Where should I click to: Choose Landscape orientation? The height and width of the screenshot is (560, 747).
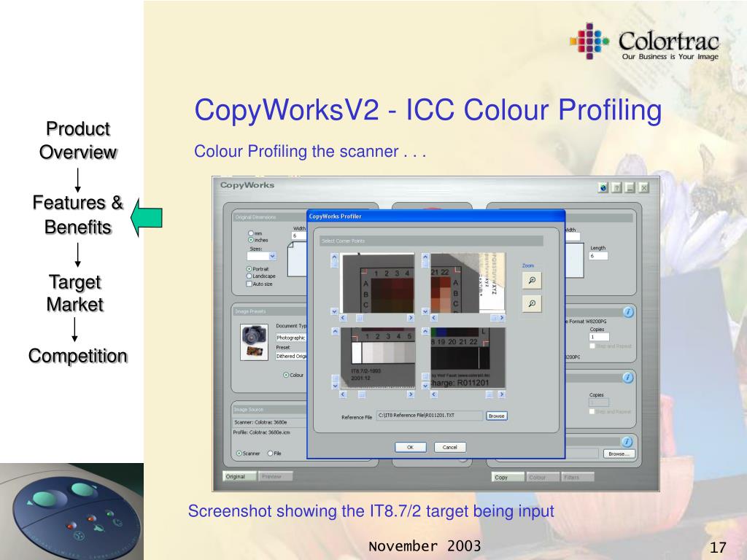pos(249,276)
